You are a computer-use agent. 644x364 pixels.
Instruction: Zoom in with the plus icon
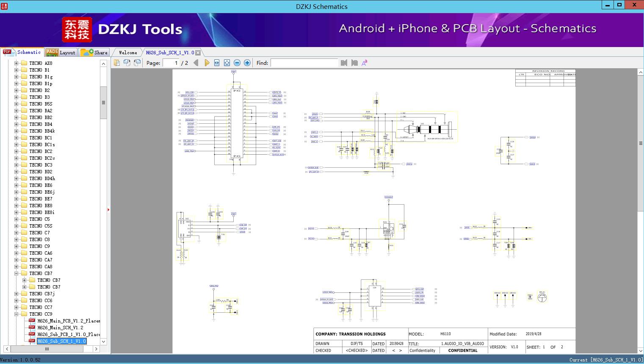pos(247,63)
